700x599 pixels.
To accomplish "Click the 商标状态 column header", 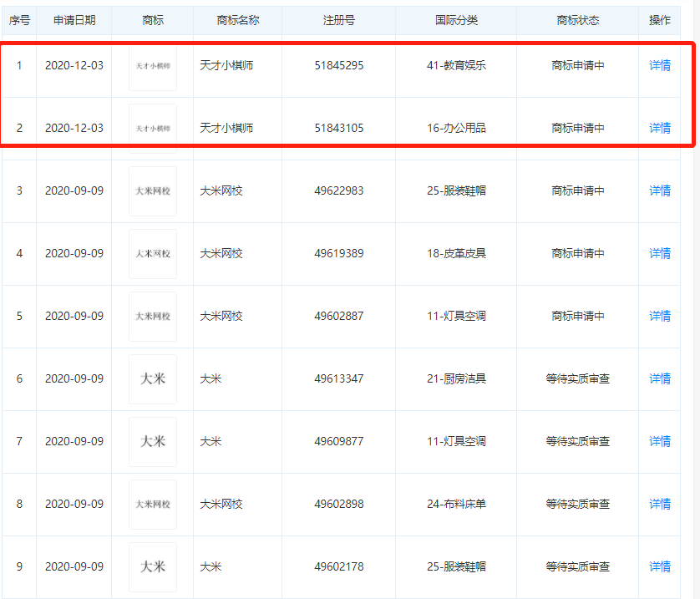I will (x=578, y=20).
